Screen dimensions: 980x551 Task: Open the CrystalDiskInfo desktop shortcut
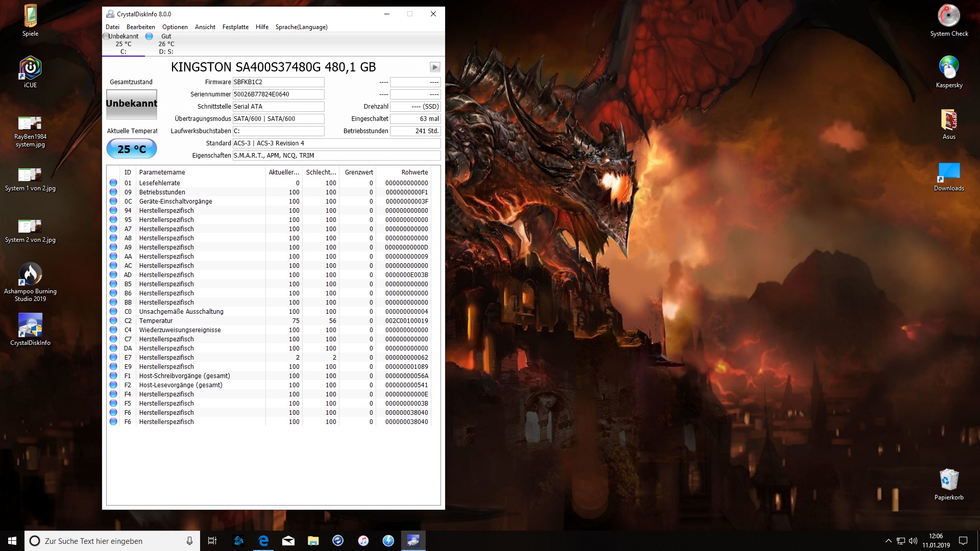pyautogui.click(x=30, y=330)
